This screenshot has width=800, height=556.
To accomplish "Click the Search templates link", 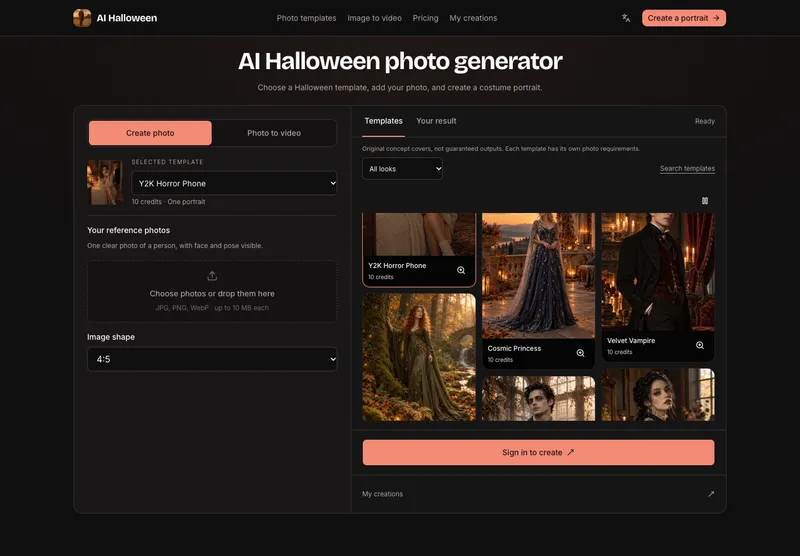I will 687,168.
